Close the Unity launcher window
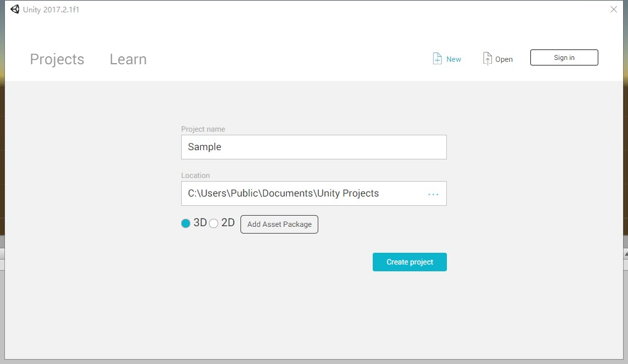 [613, 9]
